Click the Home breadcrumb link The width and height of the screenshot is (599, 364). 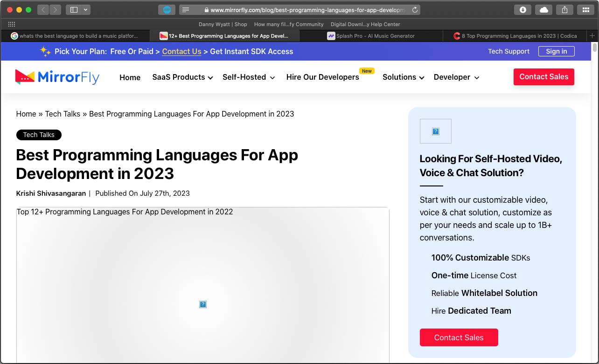coord(26,114)
